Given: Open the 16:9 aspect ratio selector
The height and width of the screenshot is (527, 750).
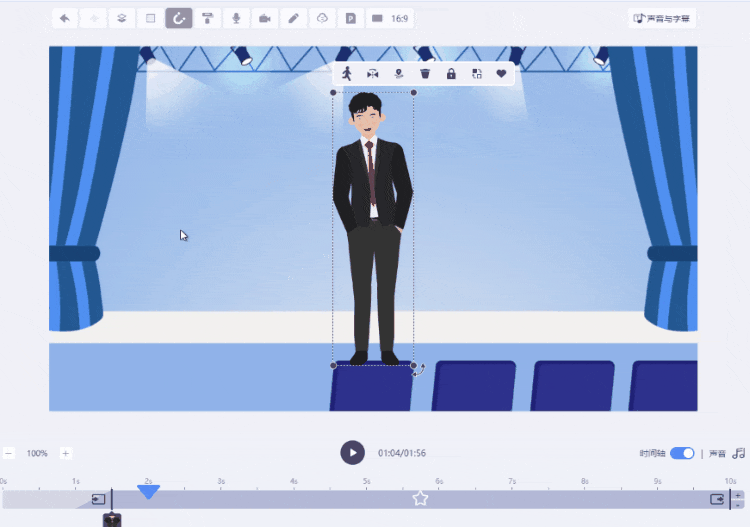Looking at the screenshot, I should coord(390,19).
